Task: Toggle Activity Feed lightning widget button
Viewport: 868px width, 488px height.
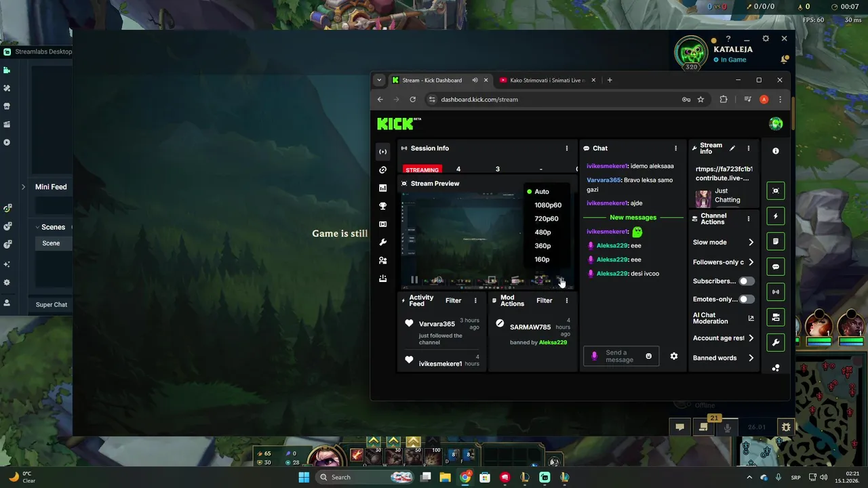Action: (x=776, y=216)
